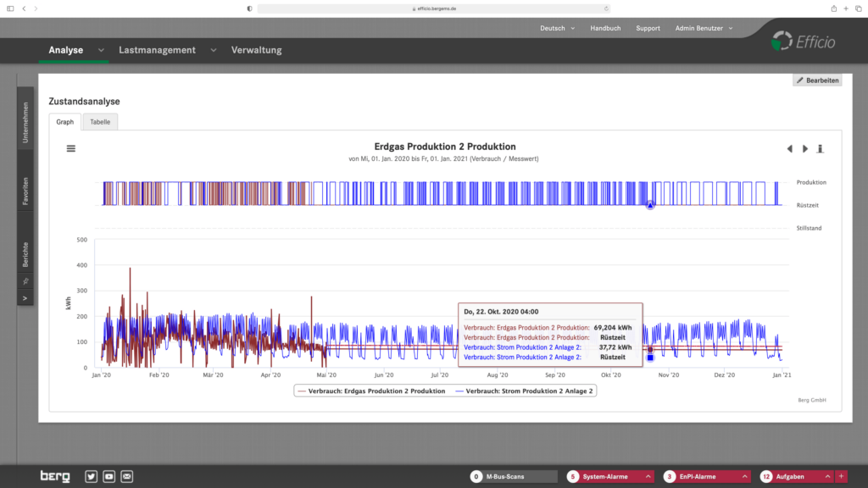Open the Deutsch language dropdown

[557, 28]
